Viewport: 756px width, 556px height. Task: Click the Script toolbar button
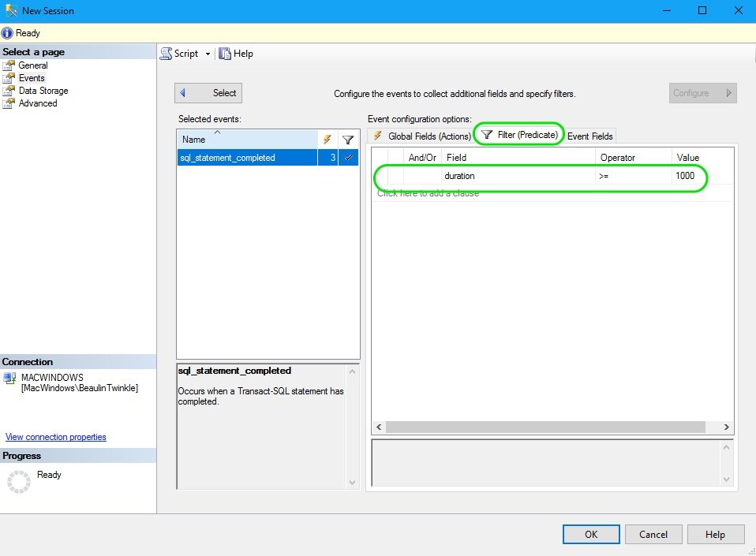pos(179,54)
